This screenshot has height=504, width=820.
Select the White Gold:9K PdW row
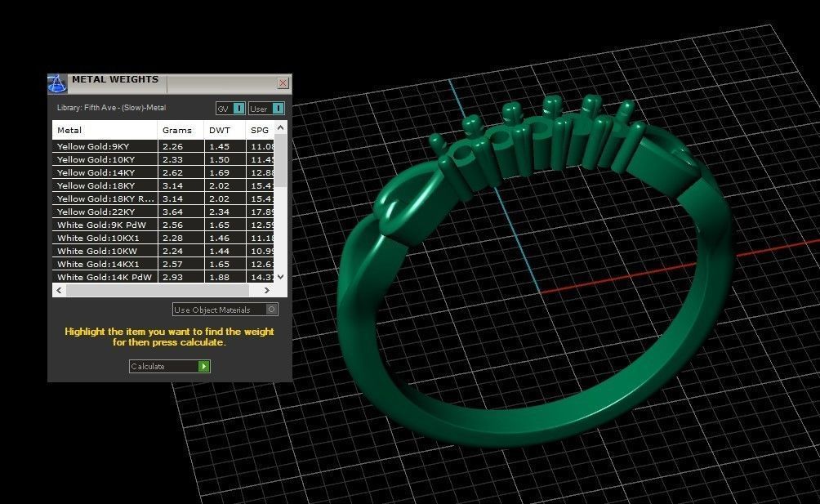(x=163, y=225)
